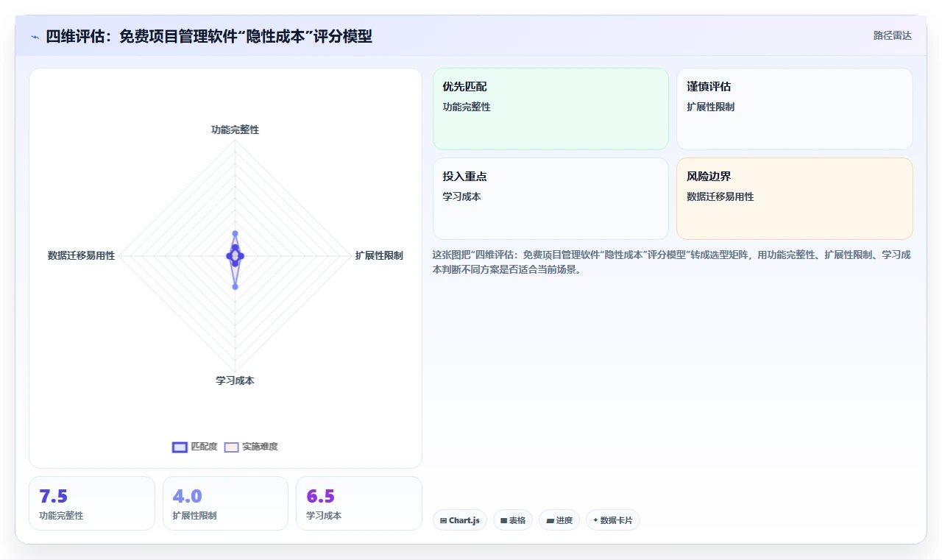Click 功能完整性 text in 优先匹配 card
This screenshot has height=560, width=942.
coord(467,107)
